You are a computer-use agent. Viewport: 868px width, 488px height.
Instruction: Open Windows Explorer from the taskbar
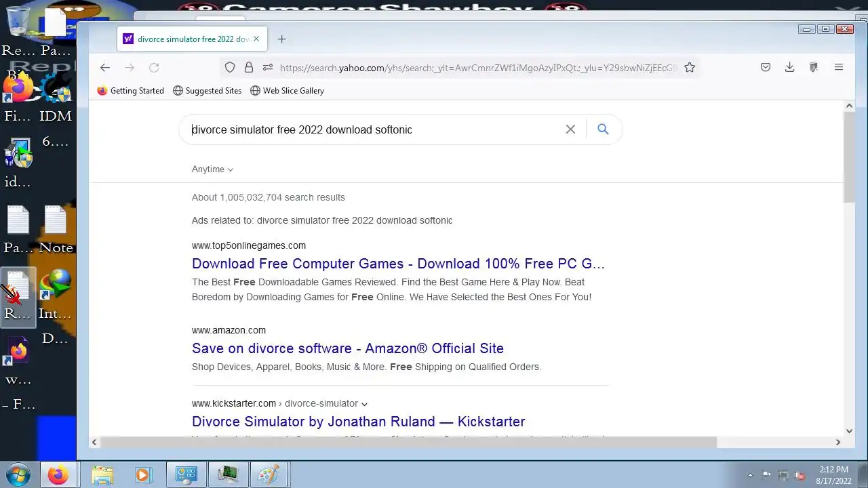(102, 475)
